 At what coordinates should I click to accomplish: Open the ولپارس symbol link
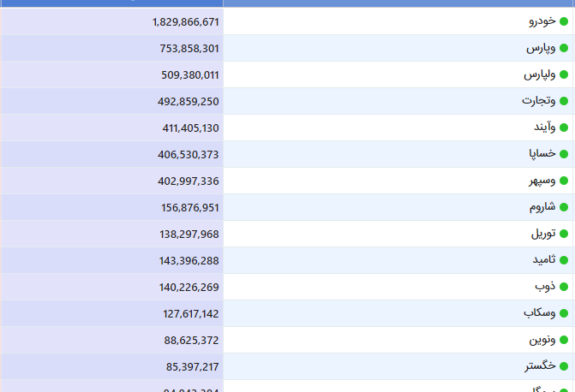click(x=540, y=74)
